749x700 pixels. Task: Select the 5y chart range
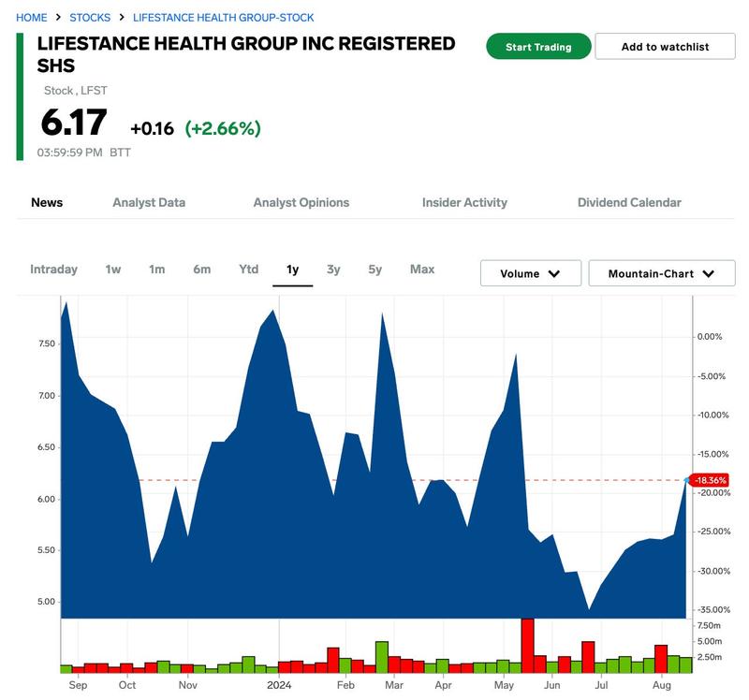374,270
